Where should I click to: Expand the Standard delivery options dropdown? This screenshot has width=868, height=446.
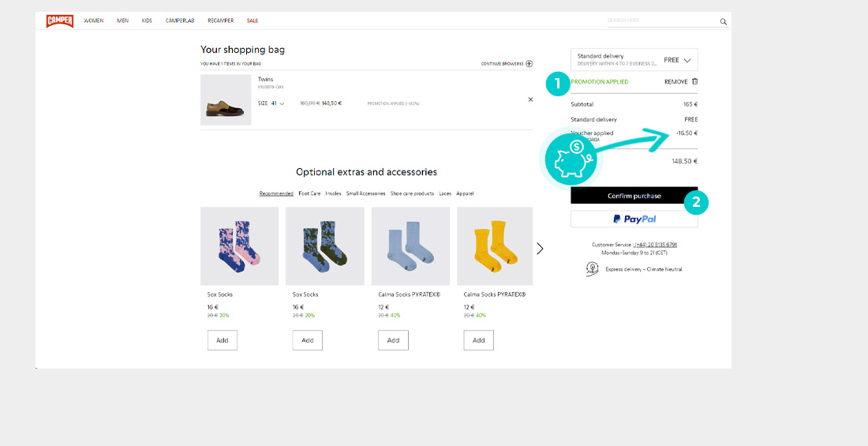(634, 60)
